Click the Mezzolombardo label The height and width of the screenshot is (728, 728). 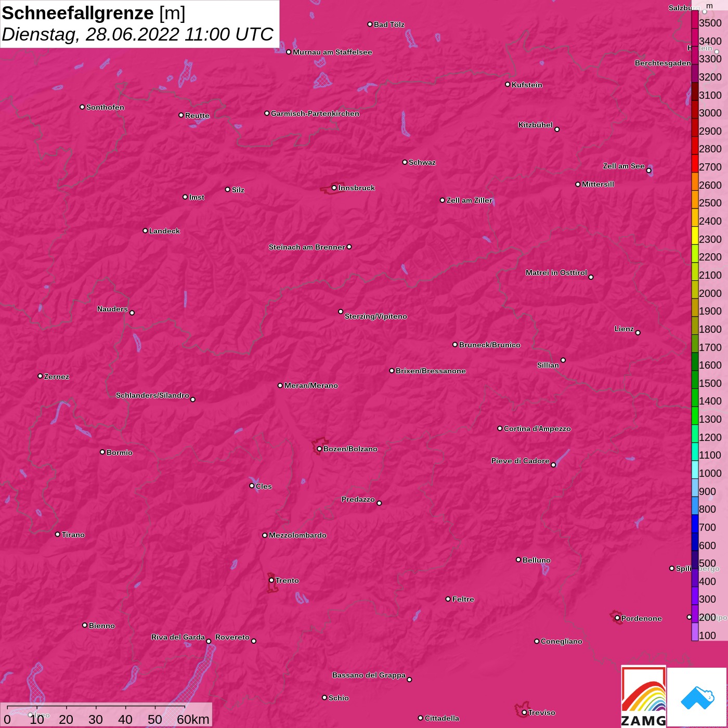pos(297,535)
